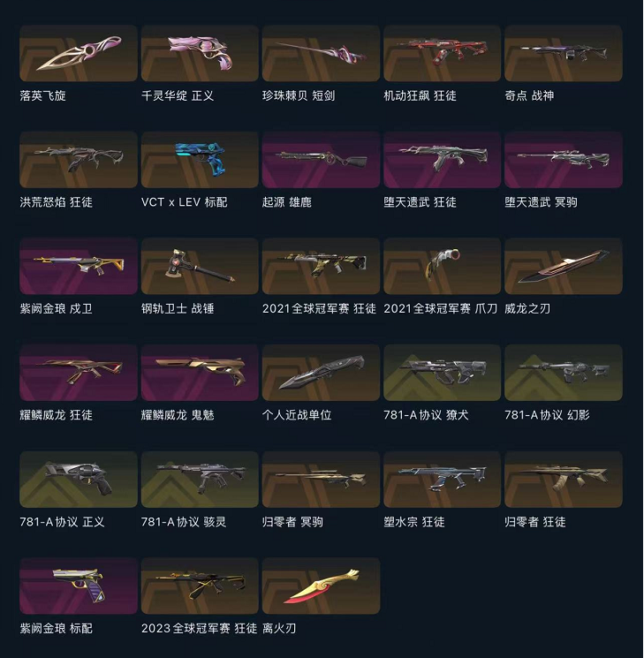Choose the 781-A协议 獠犬 weapon skin
The image size is (644, 658).
pos(442,373)
